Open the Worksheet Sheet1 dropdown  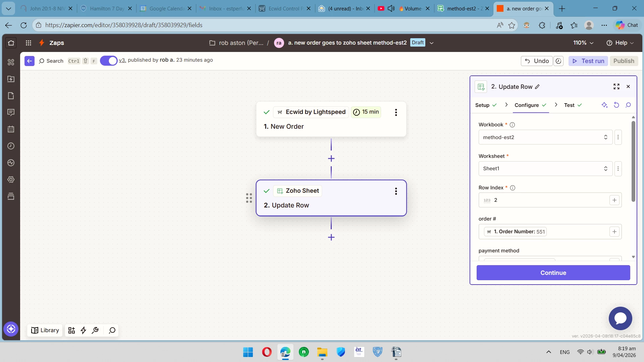pos(545,169)
